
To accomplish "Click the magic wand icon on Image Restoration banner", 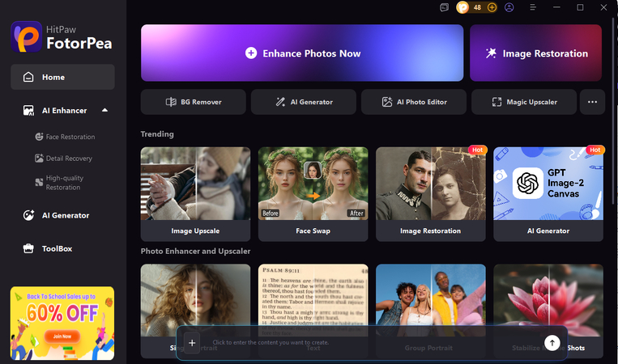I will point(491,53).
